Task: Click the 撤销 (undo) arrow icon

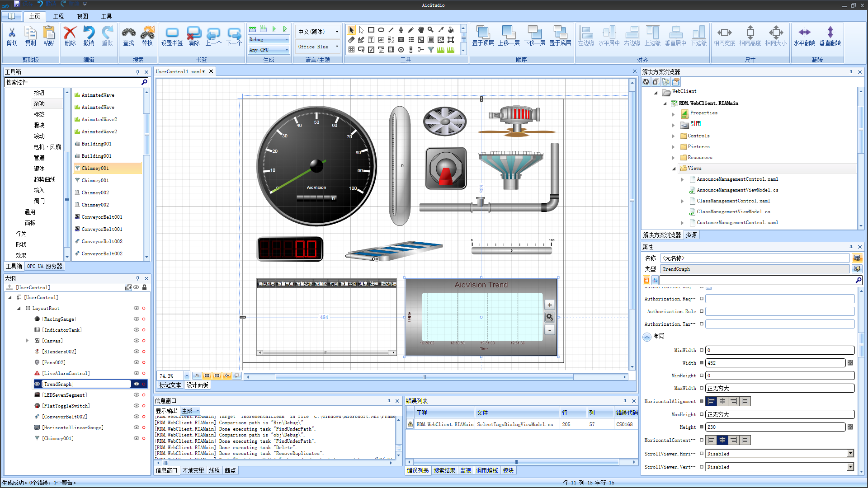Action: (x=89, y=33)
